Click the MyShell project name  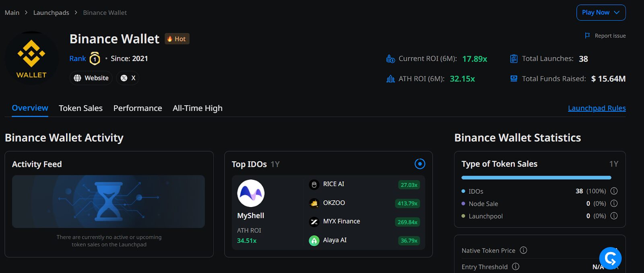[251, 216]
